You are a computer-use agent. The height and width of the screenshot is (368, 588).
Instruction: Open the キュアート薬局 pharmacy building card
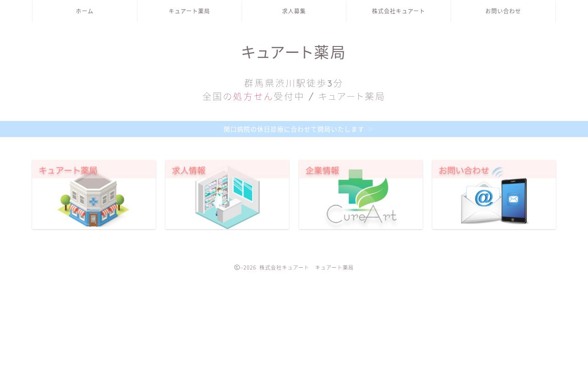94,195
